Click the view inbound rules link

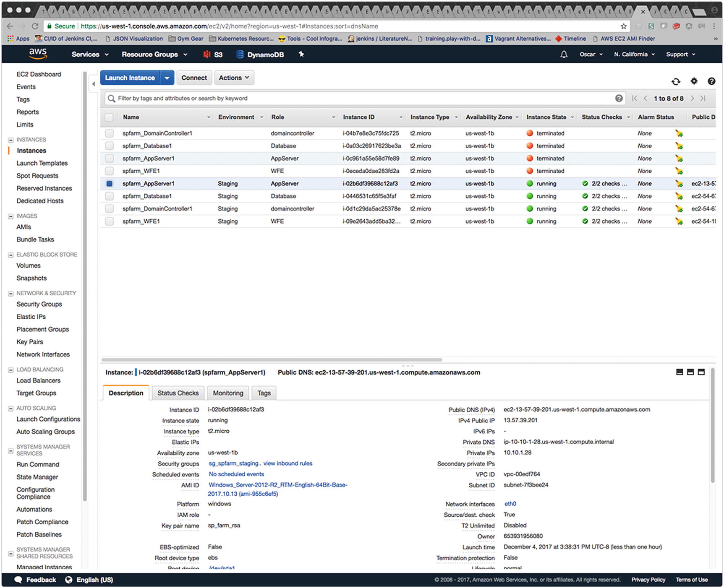(x=288, y=463)
